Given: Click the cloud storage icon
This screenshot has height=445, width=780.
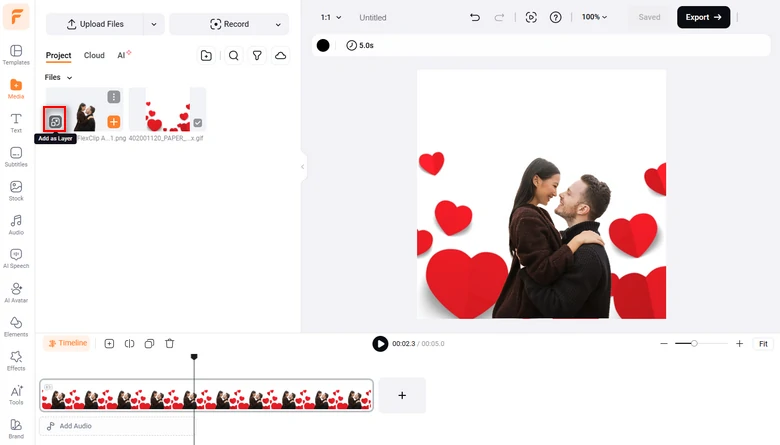Looking at the screenshot, I should [281, 55].
